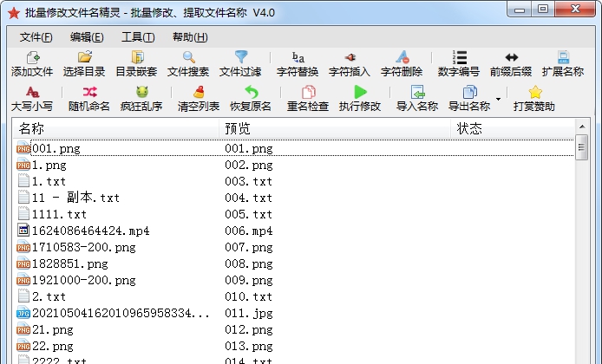The image size is (602, 364).
Task: Select the JPG file starting with 20210504162010965958334
Action: click(x=295, y=314)
